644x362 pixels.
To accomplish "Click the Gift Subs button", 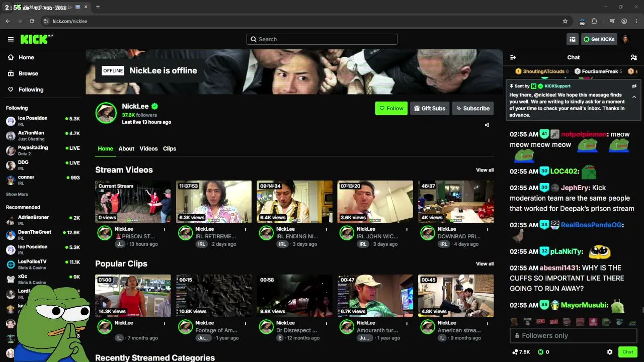I will tap(430, 108).
